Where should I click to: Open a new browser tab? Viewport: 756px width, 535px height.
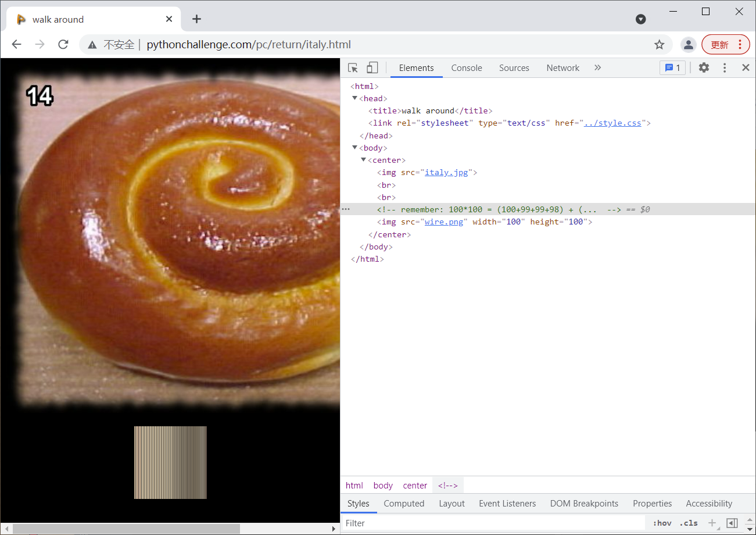click(x=196, y=19)
